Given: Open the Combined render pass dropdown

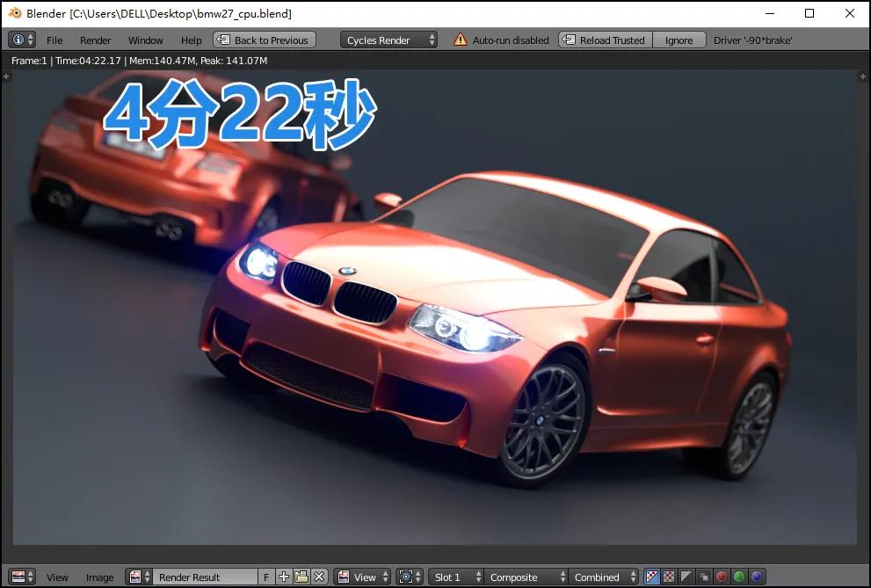Looking at the screenshot, I should point(605,577).
